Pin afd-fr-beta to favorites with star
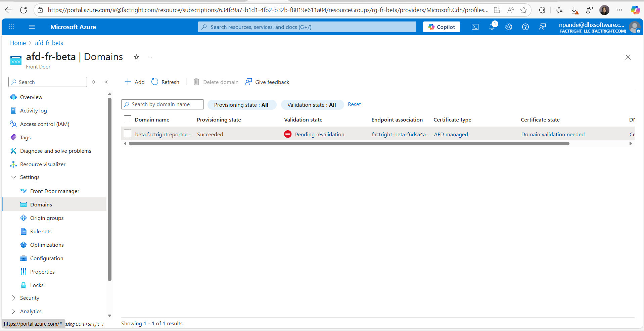This screenshot has width=644, height=331. point(136,57)
